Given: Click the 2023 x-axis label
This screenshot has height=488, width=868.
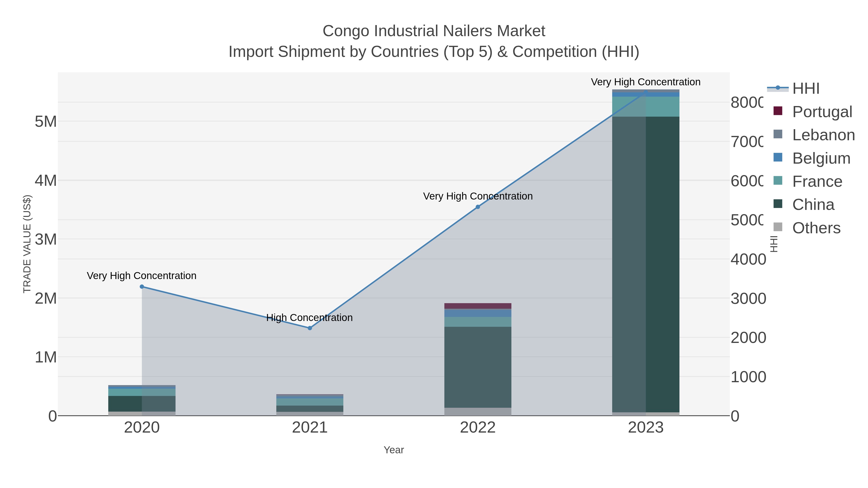Looking at the screenshot, I should coord(646,428).
